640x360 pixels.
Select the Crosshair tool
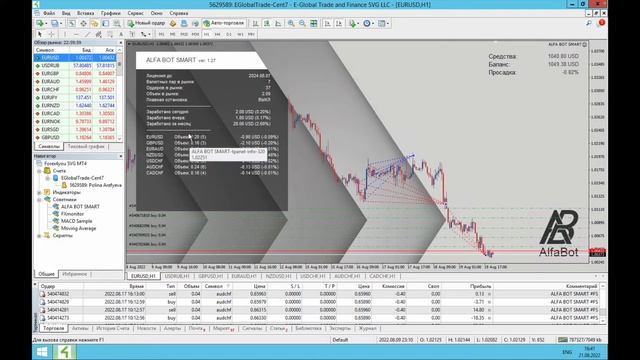click(x=51, y=34)
